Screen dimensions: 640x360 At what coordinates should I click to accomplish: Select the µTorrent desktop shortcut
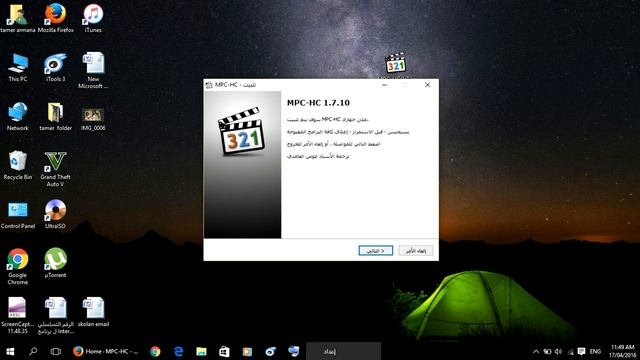click(56, 263)
